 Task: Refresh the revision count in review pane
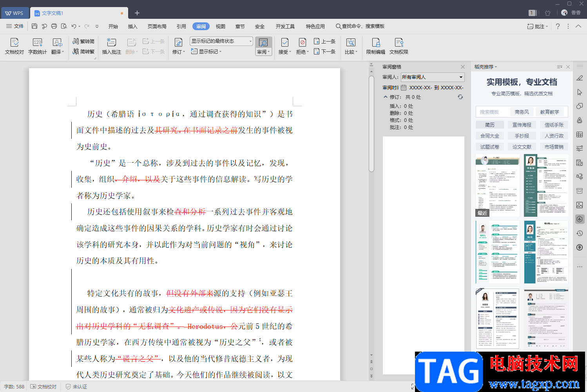(x=460, y=97)
